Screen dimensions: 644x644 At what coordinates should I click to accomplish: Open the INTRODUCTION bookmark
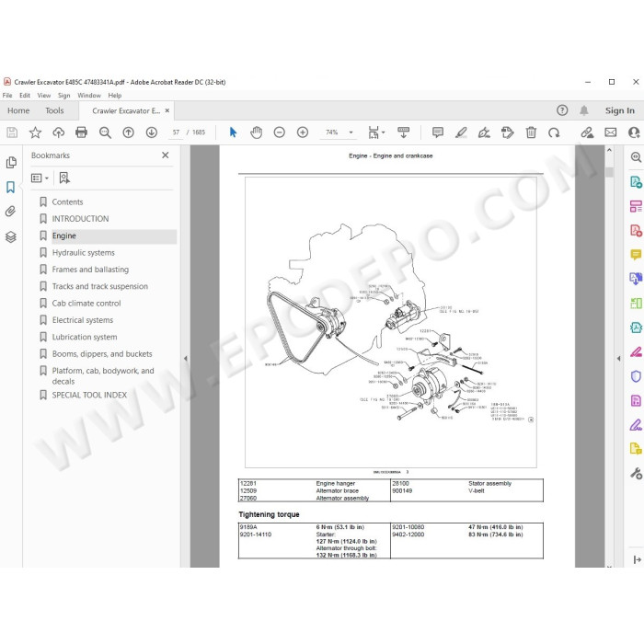pos(80,219)
